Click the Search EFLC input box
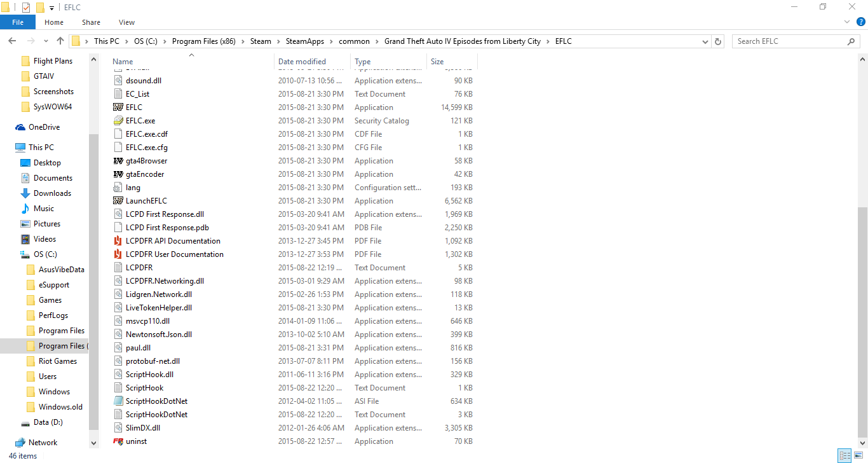Image resolution: width=868 pixels, height=463 pixels. point(790,41)
